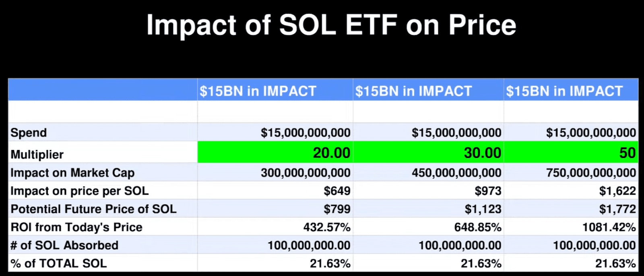The height and width of the screenshot is (276, 644).
Task: Select "Potential Future Price of SOL" row label
Action: (93, 209)
